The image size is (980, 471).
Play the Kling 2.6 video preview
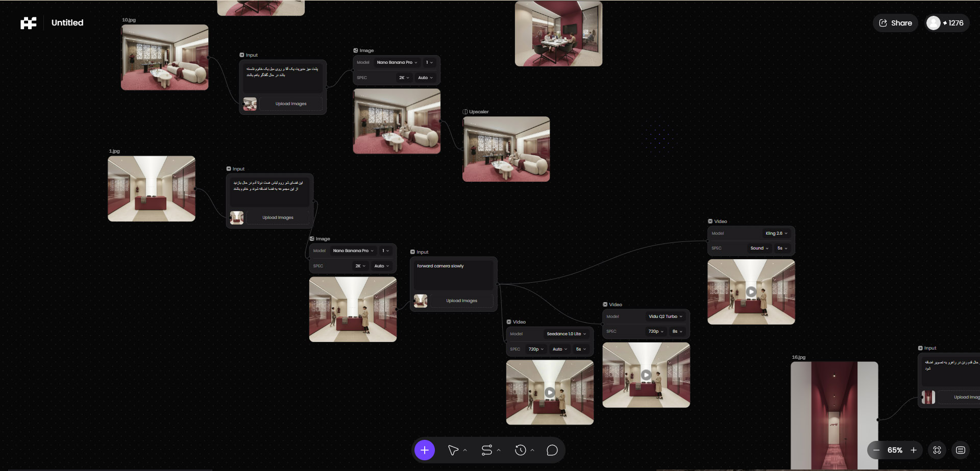[x=751, y=292]
